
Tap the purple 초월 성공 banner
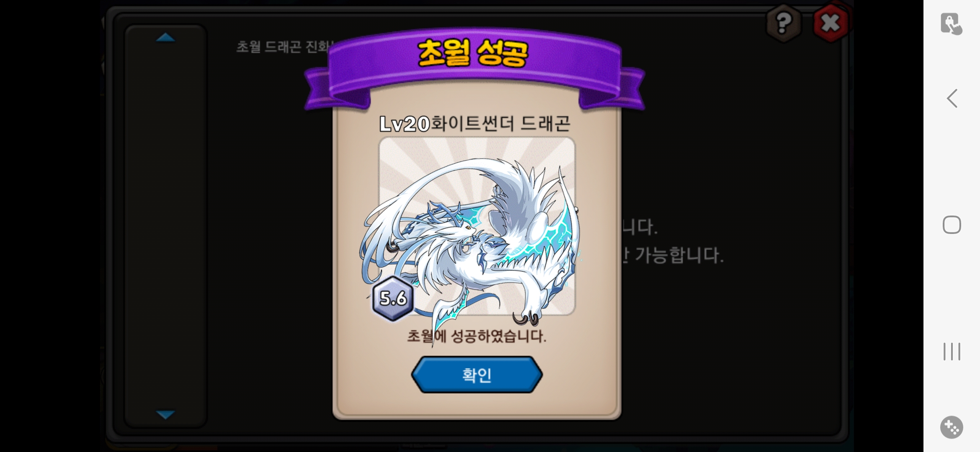(x=474, y=63)
